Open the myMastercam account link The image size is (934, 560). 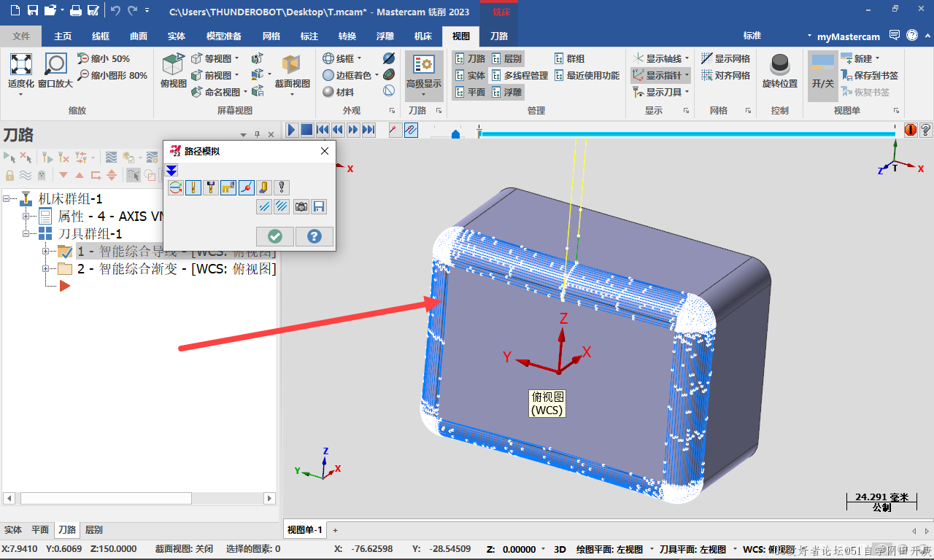click(848, 36)
